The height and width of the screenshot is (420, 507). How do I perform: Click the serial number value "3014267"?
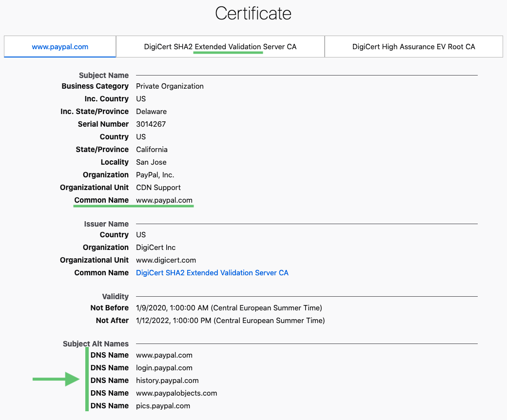(x=151, y=124)
